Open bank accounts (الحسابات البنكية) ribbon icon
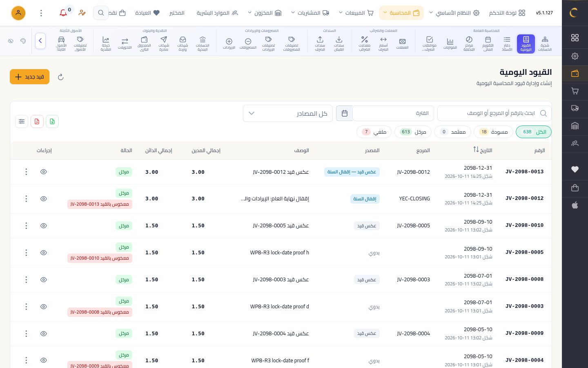The width and height of the screenshot is (588, 368). click(203, 44)
